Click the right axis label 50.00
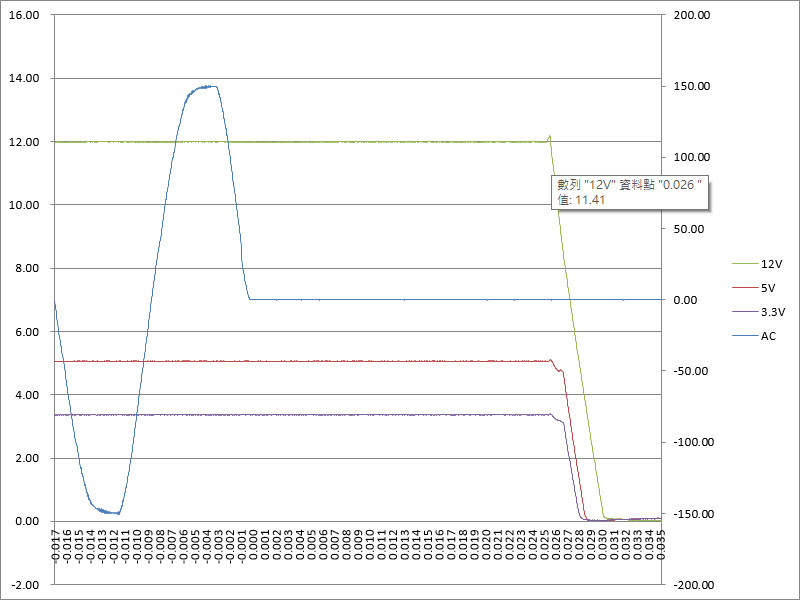The height and width of the screenshot is (600, 800). click(x=689, y=229)
